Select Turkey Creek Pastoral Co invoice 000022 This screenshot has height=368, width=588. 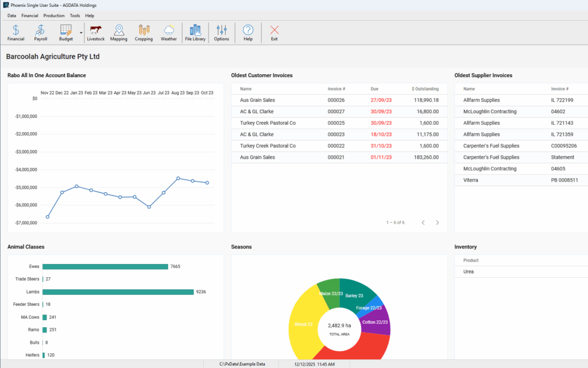(x=339, y=145)
